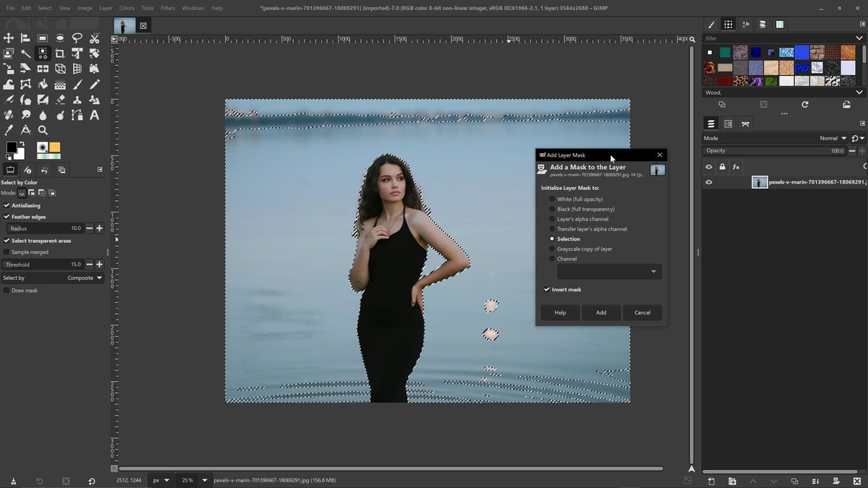868x488 pixels.
Task: Click the pexels layer thumbnail
Action: (759, 181)
